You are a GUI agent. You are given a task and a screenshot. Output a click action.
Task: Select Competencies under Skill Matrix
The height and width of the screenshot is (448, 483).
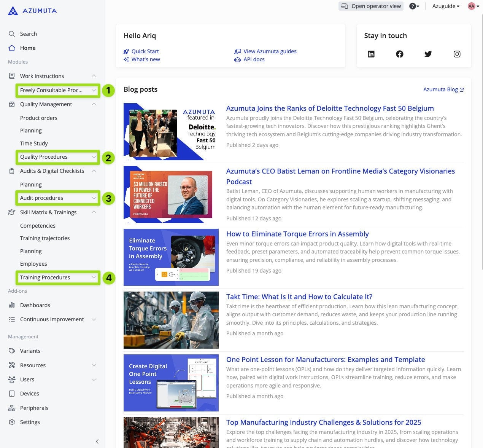(38, 226)
